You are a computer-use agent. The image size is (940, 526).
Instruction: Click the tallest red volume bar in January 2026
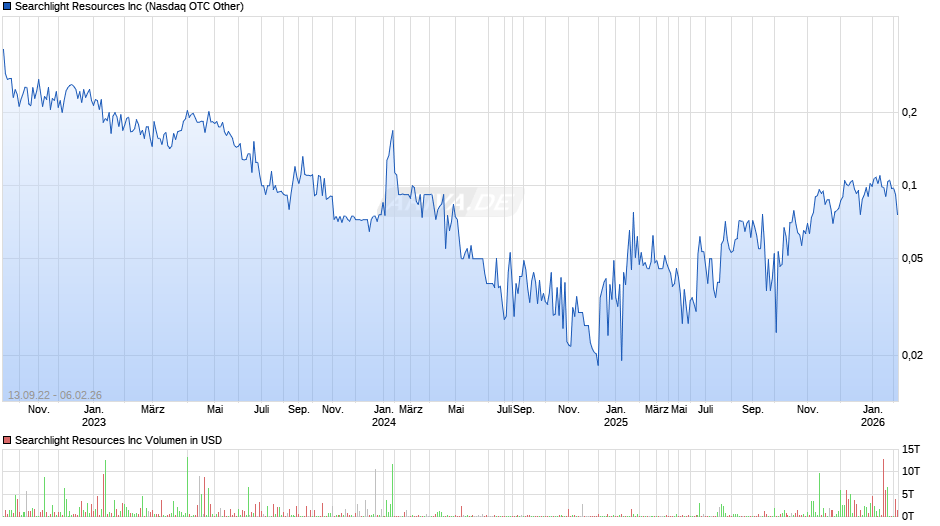(883, 488)
